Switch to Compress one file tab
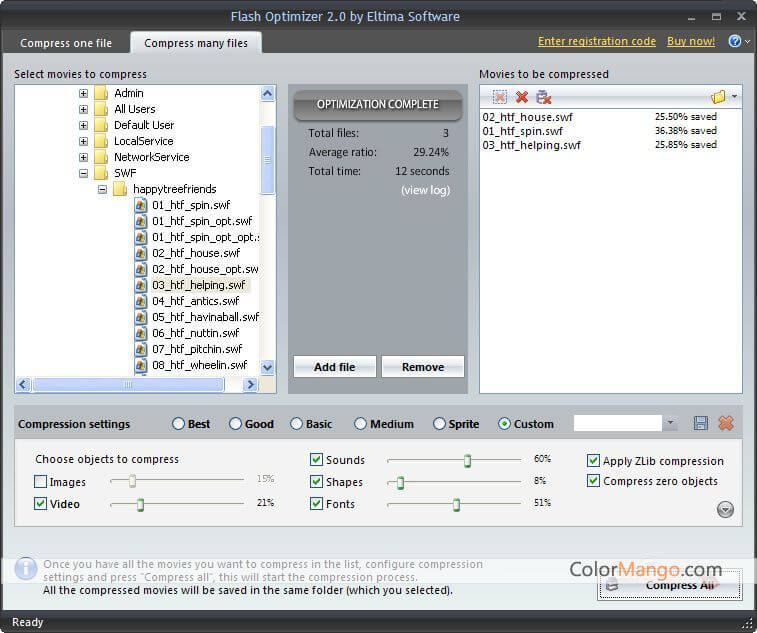 coord(66,43)
